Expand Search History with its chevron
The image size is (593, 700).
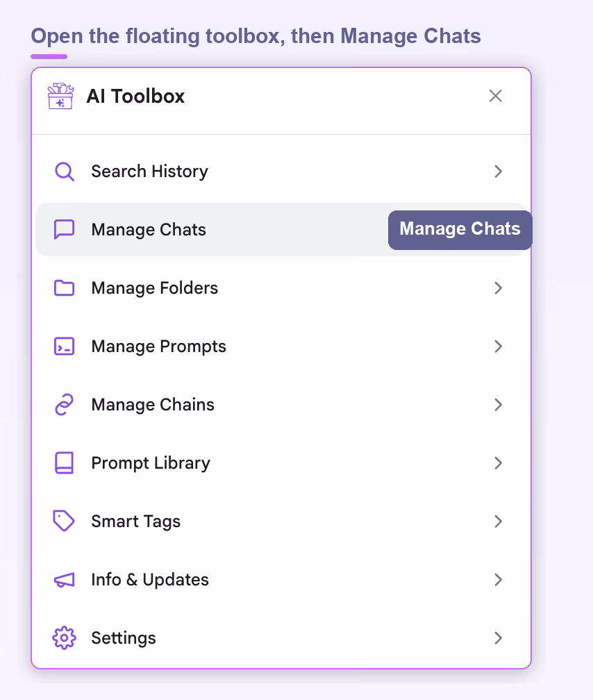coord(499,172)
